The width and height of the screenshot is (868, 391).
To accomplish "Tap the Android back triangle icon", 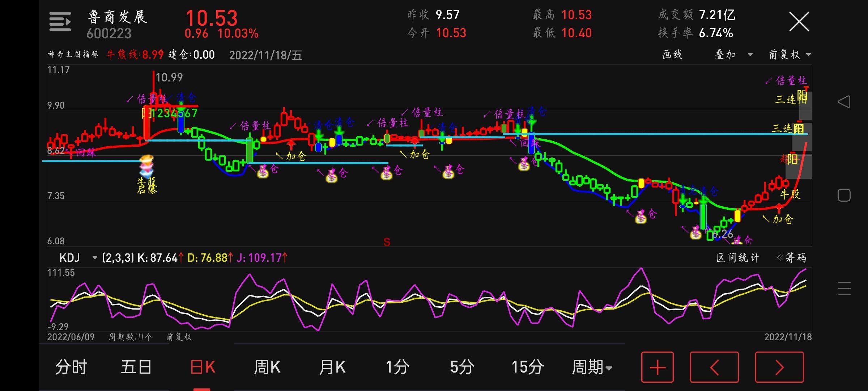I will [844, 102].
